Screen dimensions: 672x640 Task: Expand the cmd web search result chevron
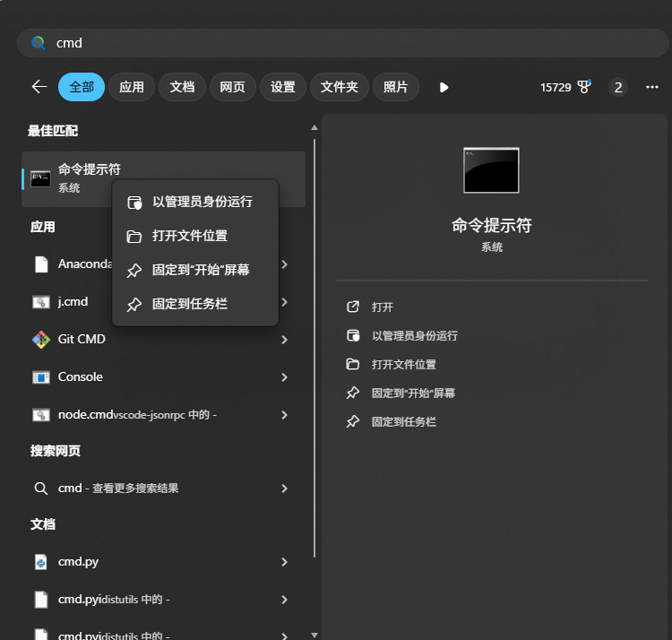point(285,489)
